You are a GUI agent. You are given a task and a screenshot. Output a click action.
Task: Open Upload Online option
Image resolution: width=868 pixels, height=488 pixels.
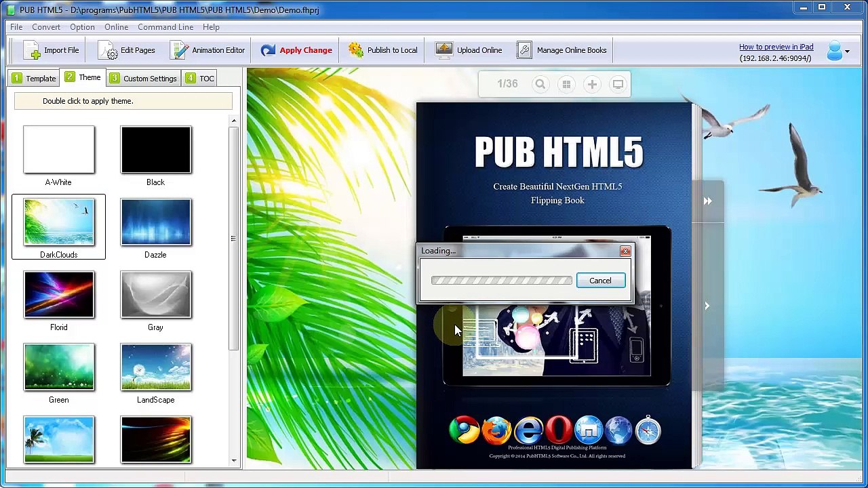pos(469,50)
